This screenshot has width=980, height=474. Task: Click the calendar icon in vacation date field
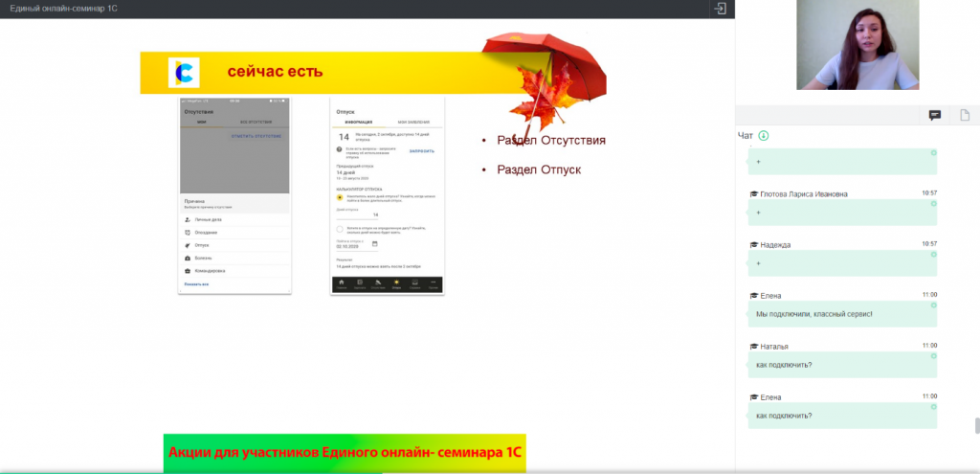[374, 244]
